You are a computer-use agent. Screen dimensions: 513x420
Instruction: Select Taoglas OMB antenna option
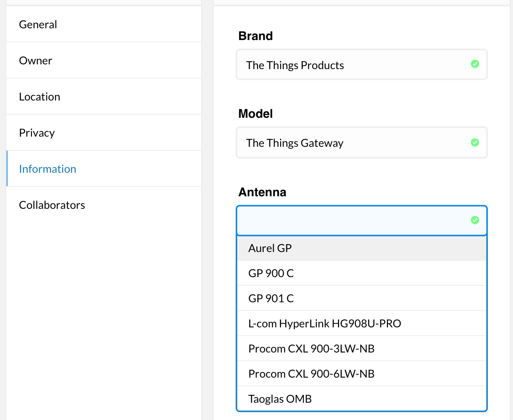click(362, 399)
